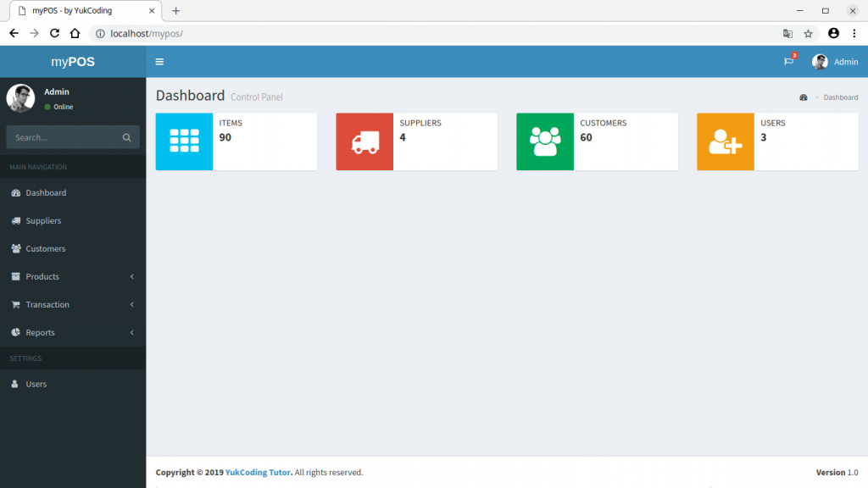This screenshot has height=488, width=868.
Task: Open the notifications flag icon
Action: click(788, 62)
